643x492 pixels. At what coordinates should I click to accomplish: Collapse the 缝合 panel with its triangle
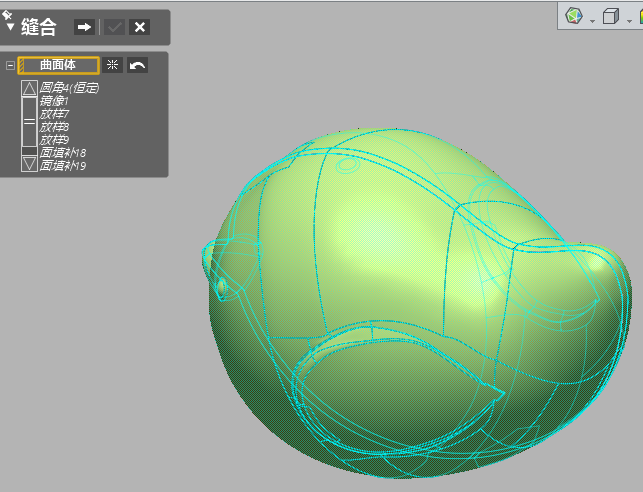click(11, 27)
